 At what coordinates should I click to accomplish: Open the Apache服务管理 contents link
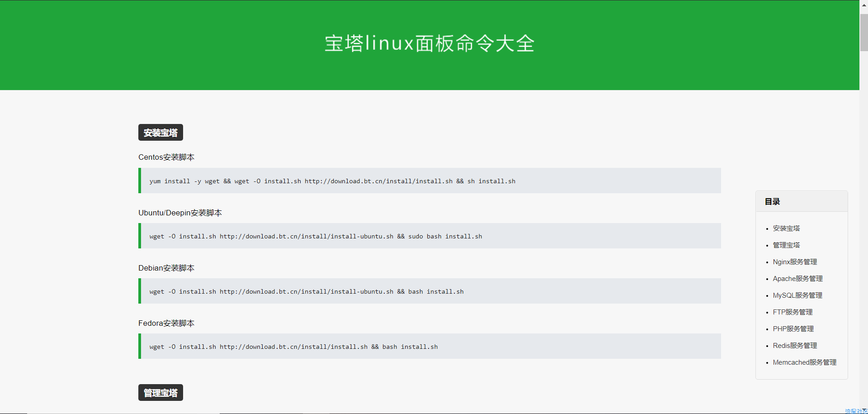click(797, 279)
